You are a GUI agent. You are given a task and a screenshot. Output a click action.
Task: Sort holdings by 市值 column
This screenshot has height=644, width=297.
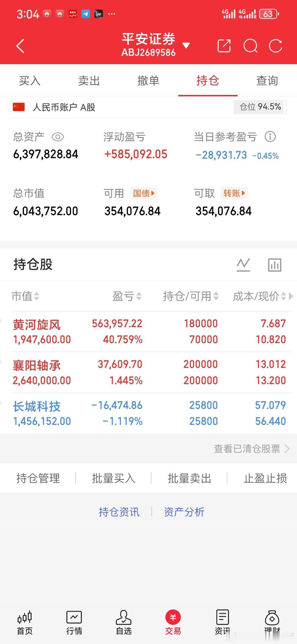tap(25, 296)
